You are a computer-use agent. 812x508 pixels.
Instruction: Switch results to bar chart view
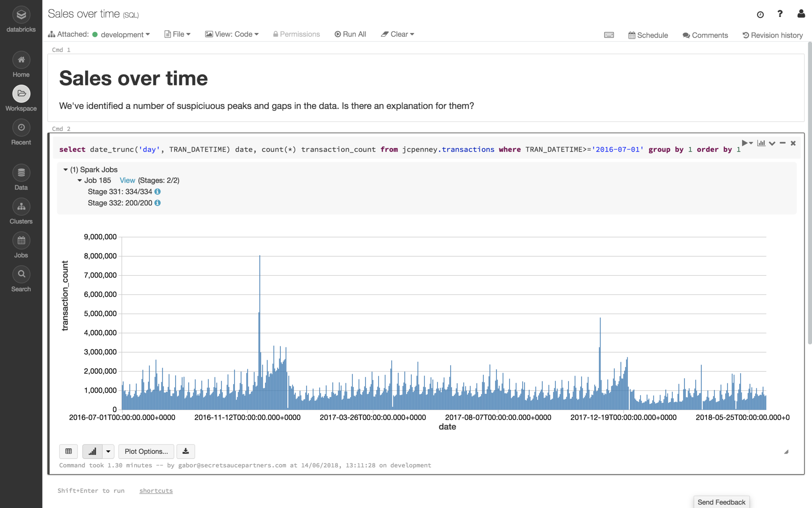coord(92,451)
